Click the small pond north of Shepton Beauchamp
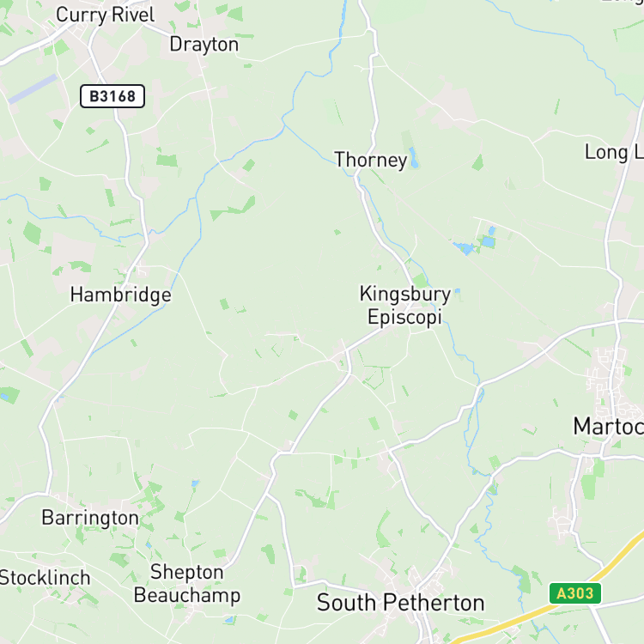The height and width of the screenshot is (644, 644). click(x=195, y=483)
